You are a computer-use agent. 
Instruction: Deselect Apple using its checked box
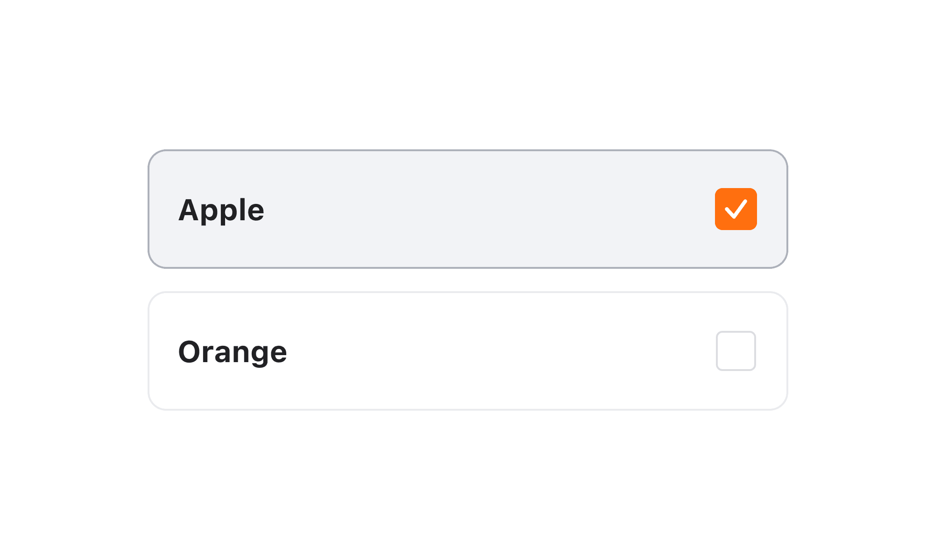[736, 209]
